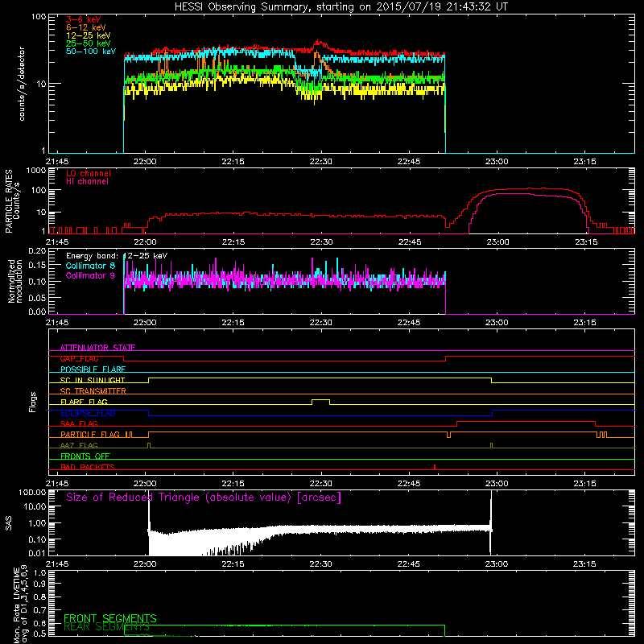
Task: Click the 0.20 modulation axis value
Action: 37,251
